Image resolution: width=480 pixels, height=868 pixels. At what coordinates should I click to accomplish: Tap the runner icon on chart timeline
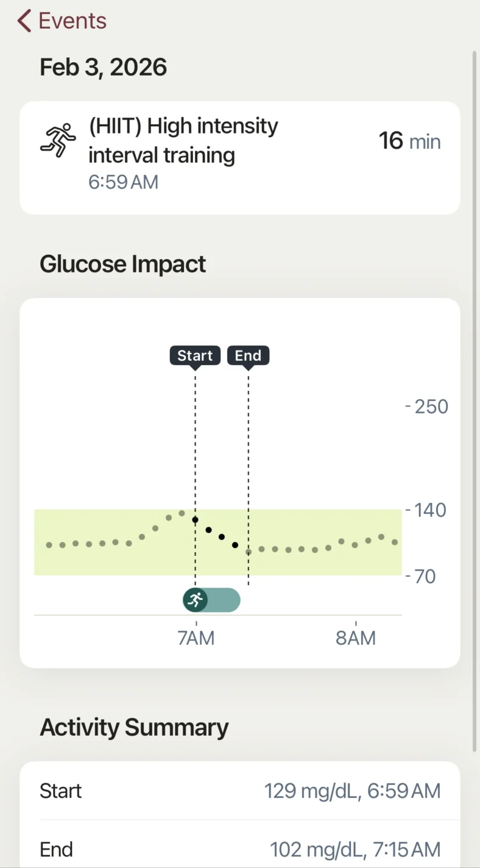point(195,600)
